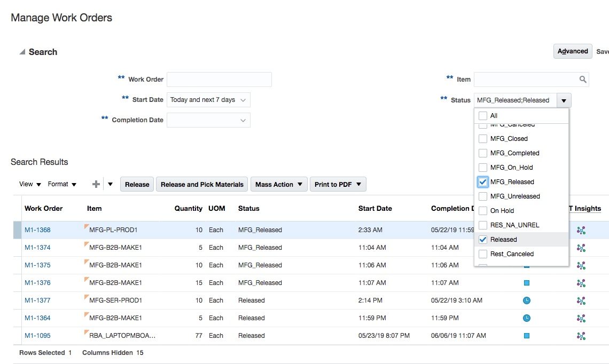This screenshot has height=364, width=609.
Task: Click the Work Order input field
Action: tap(219, 80)
